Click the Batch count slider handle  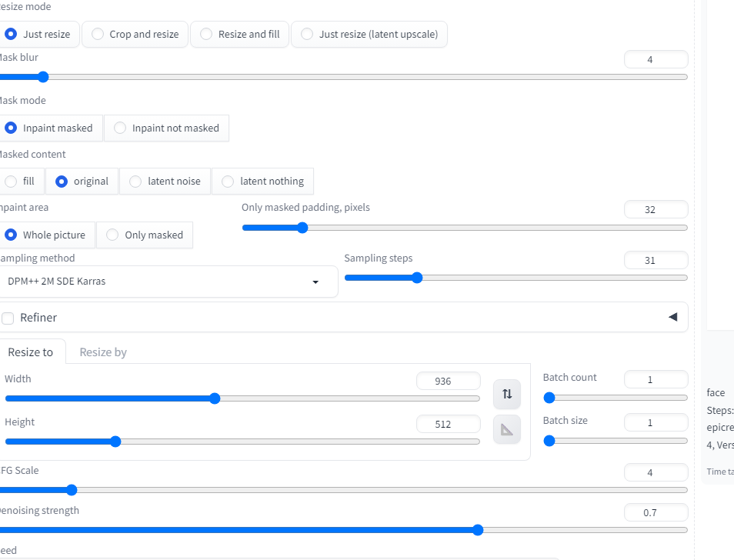coord(549,398)
